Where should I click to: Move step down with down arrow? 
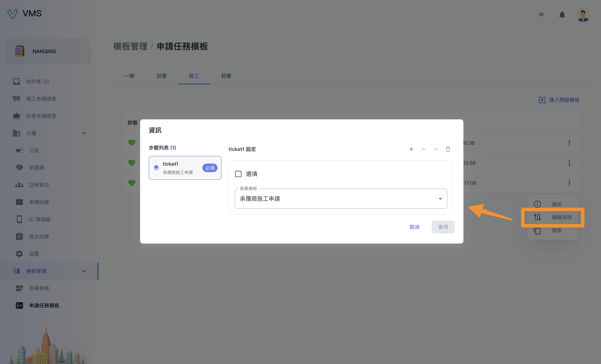tap(436, 149)
